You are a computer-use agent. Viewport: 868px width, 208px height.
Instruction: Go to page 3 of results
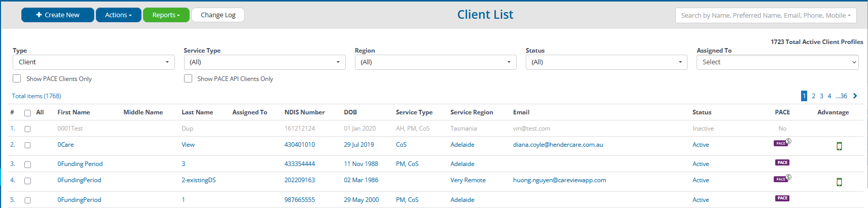[821, 96]
